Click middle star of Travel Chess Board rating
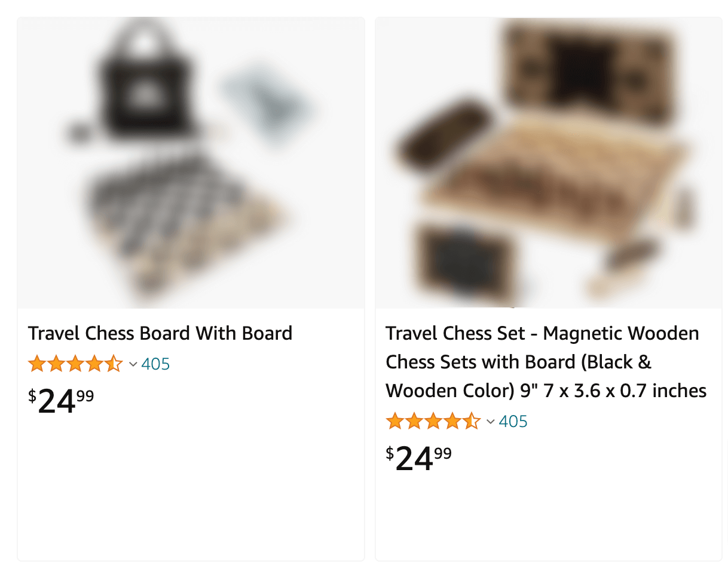The height and width of the screenshot is (567, 728). [75, 363]
